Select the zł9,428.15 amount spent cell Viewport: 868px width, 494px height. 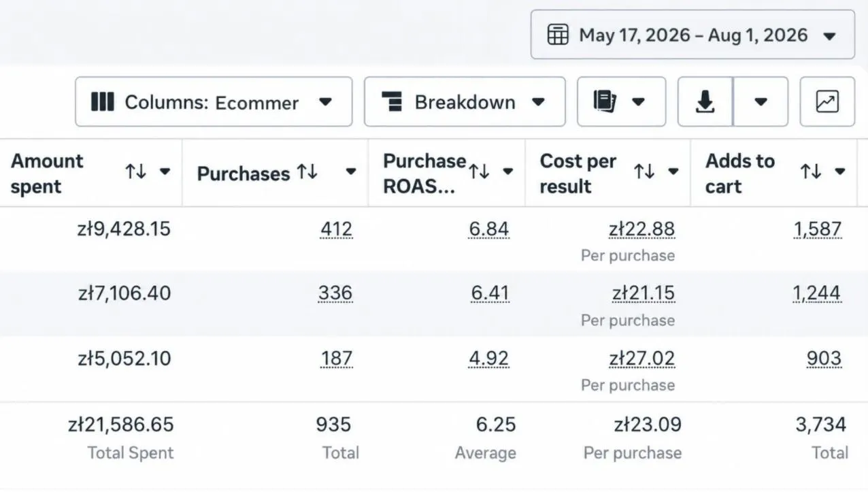124,229
